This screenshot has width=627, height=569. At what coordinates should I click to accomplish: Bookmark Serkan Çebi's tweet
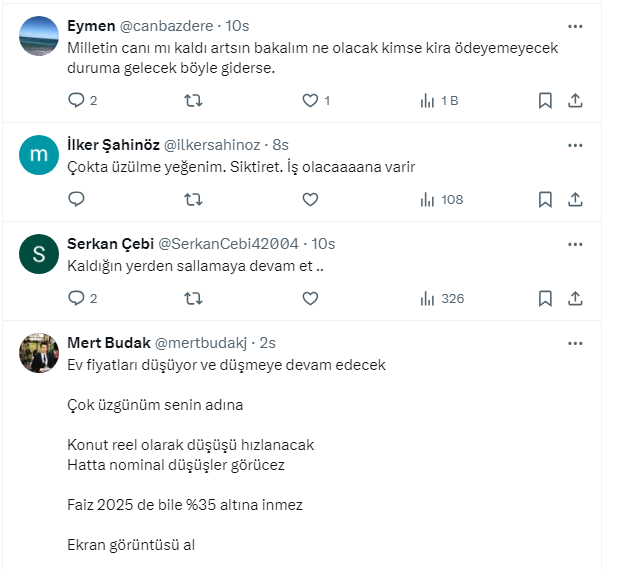click(545, 298)
